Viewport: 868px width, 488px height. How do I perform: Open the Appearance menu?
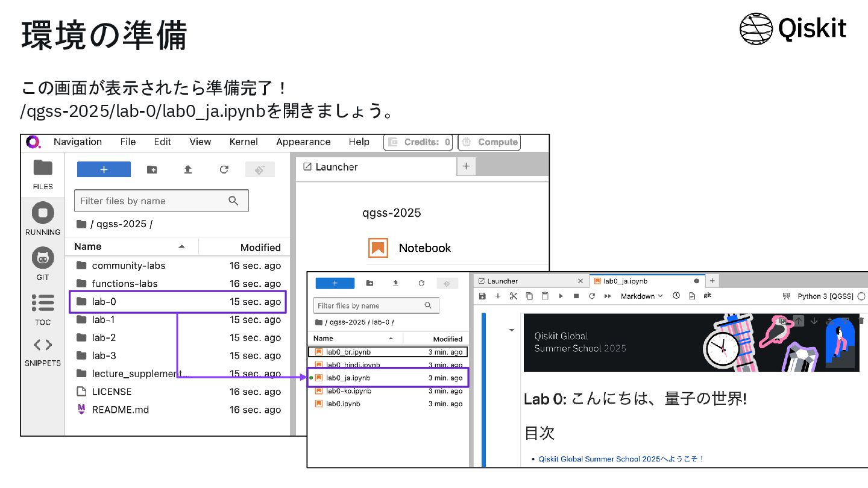click(303, 142)
